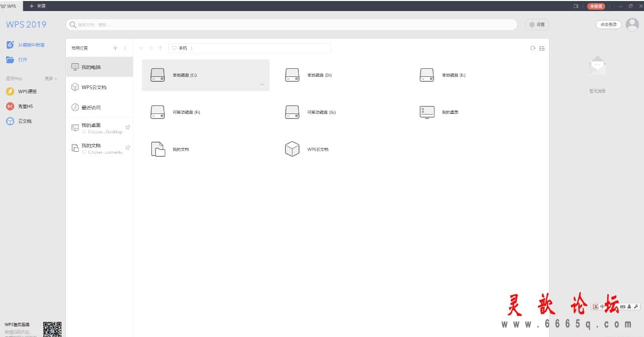The image size is (644, 337).
Task: Expand the 更多 dropdown in 应用中心
Action: [x=51, y=78]
